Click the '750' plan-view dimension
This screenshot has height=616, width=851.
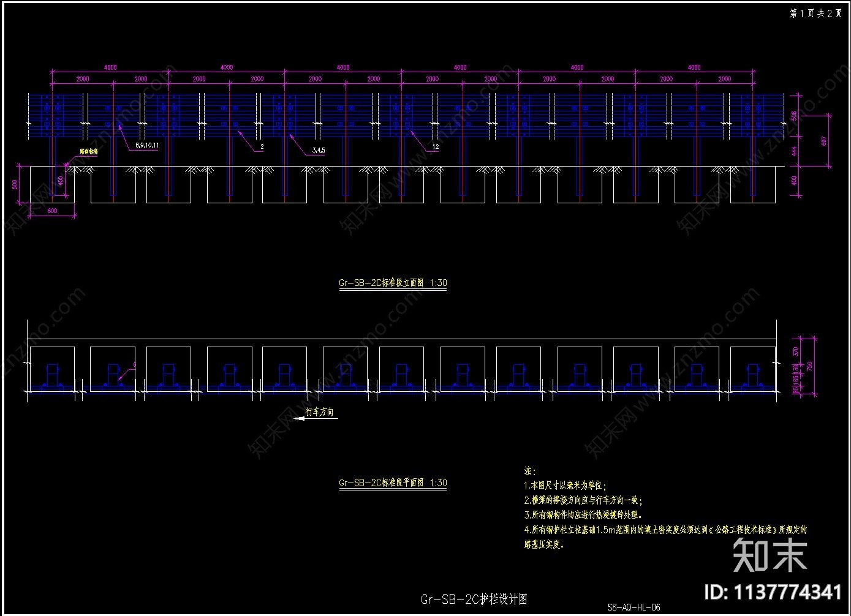[809, 367]
